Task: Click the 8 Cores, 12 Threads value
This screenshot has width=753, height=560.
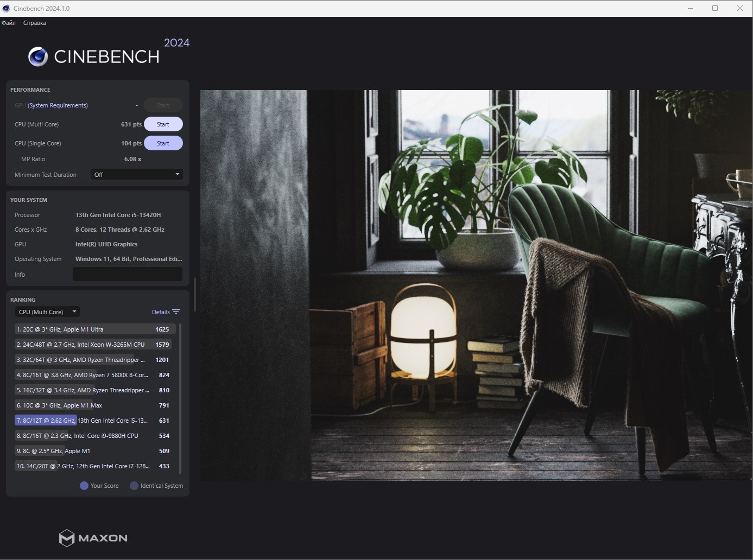Action: coord(120,230)
